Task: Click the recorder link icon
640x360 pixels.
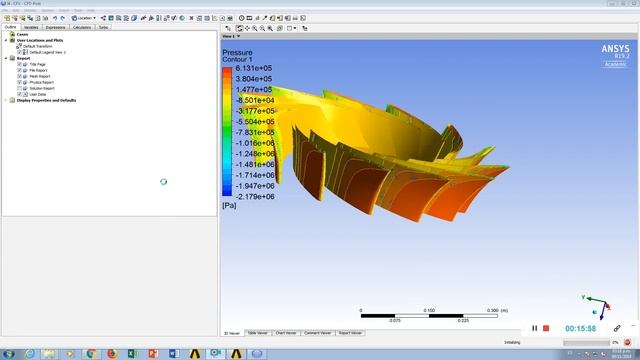Action: pyautogui.click(x=617, y=328)
